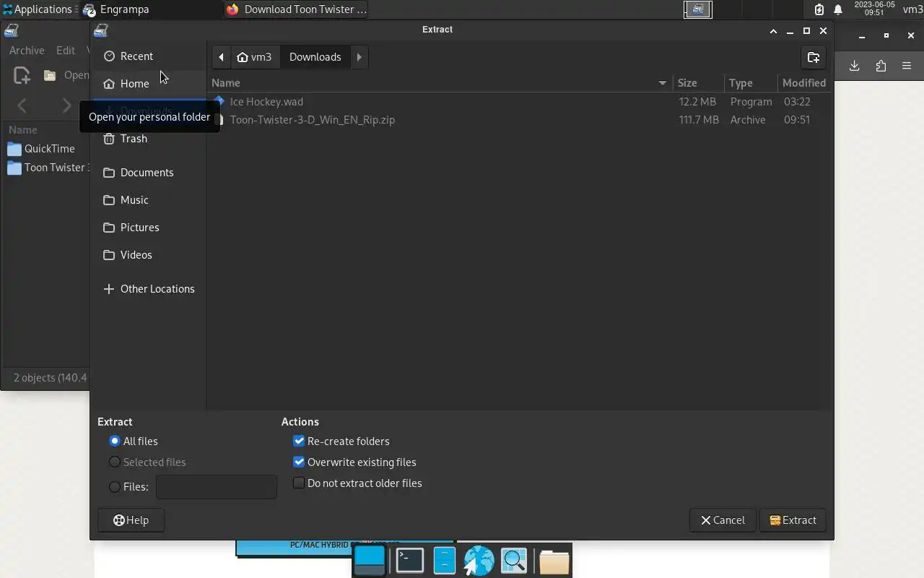Open Trash location in sidebar
Screen dimensions: 924x578
[x=148, y=139]
